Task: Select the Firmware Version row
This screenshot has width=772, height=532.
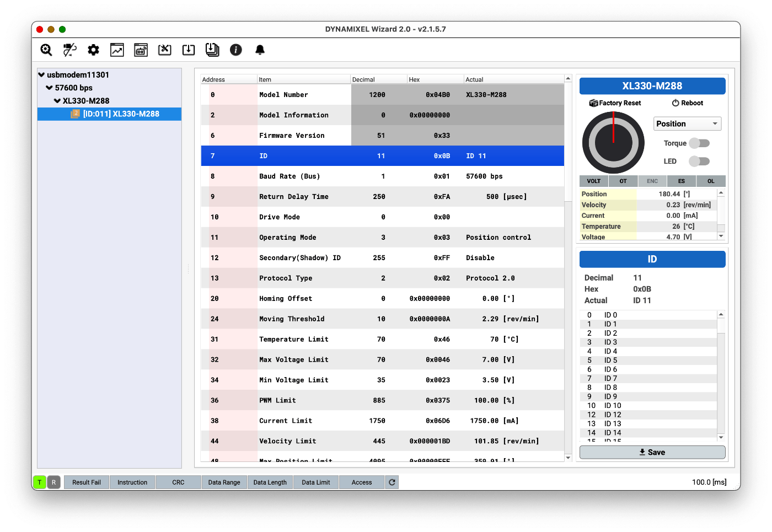Action: click(x=383, y=136)
